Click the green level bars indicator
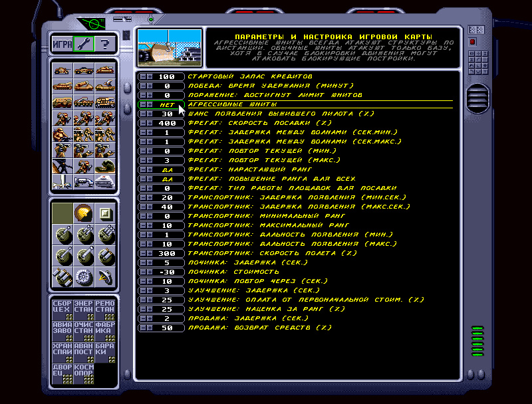532x404 pixels. point(477,341)
